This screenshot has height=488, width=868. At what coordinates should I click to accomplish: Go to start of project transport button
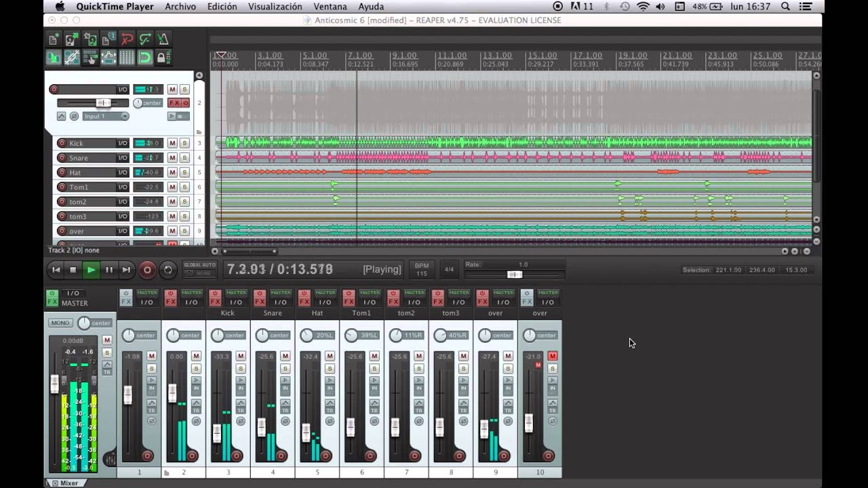pyautogui.click(x=56, y=270)
